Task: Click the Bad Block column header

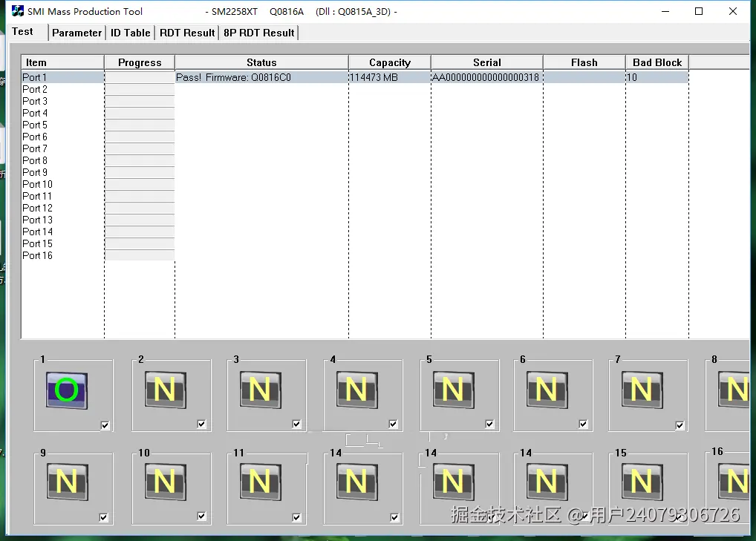Action: [x=657, y=62]
